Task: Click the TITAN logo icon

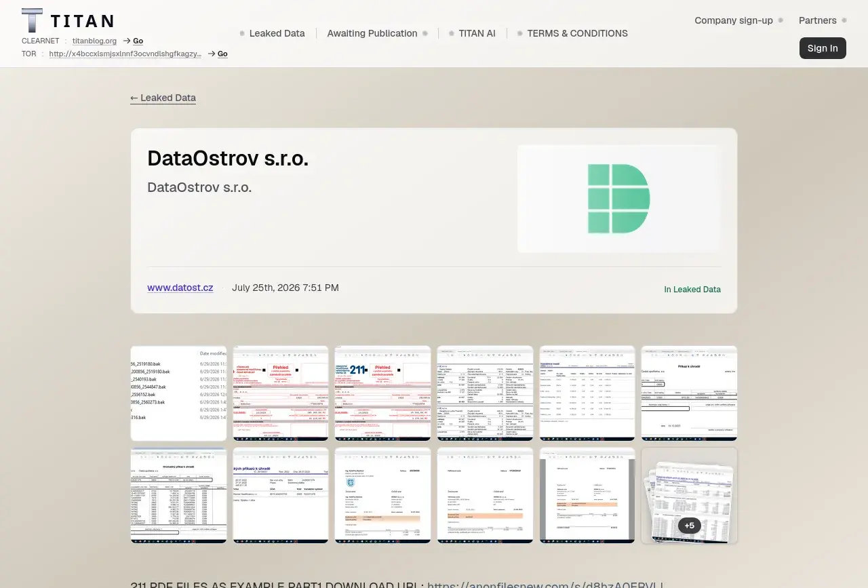Action: (32, 20)
